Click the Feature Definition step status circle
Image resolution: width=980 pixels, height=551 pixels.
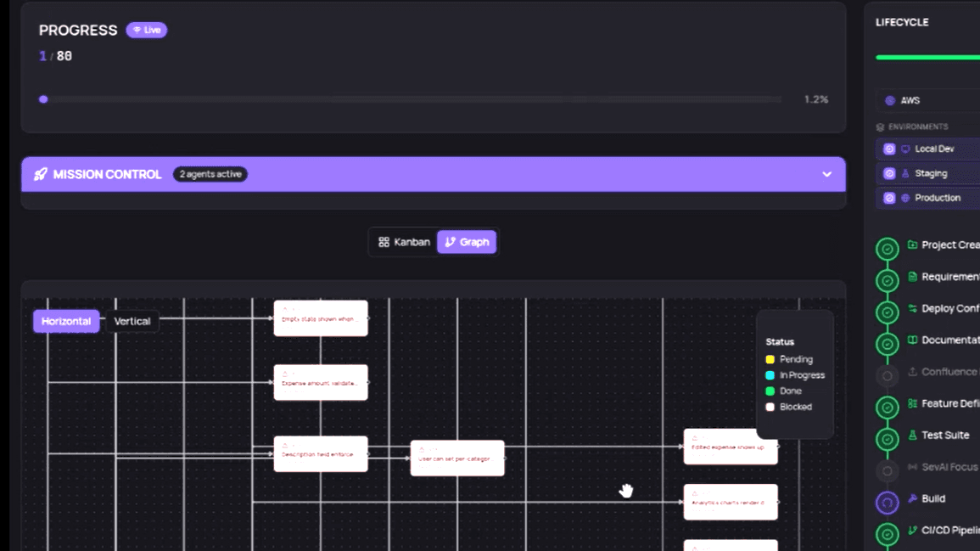tap(887, 408)
